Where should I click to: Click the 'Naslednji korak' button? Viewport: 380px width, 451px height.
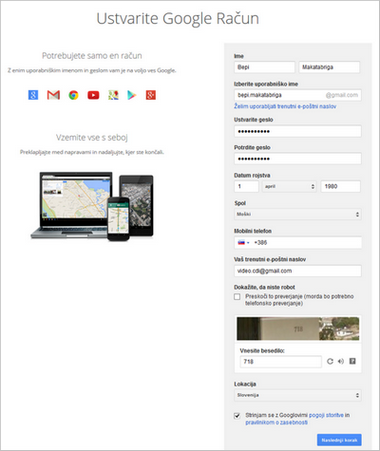[x=339, y=440]
